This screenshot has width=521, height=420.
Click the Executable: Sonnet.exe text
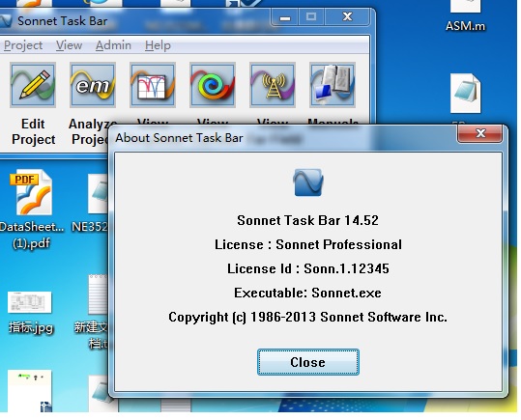coord(307,293)
